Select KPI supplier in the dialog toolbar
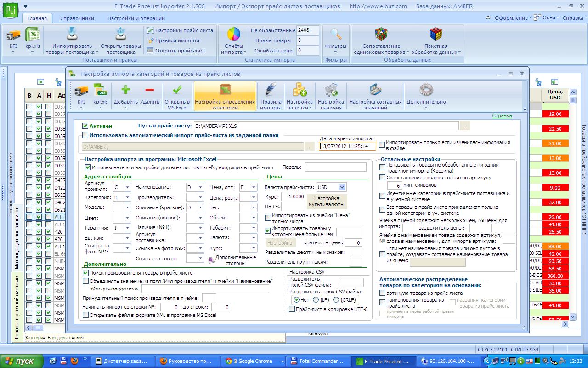Screen dimensions: 588x368 pyautogui.click(x=81, y=96)
